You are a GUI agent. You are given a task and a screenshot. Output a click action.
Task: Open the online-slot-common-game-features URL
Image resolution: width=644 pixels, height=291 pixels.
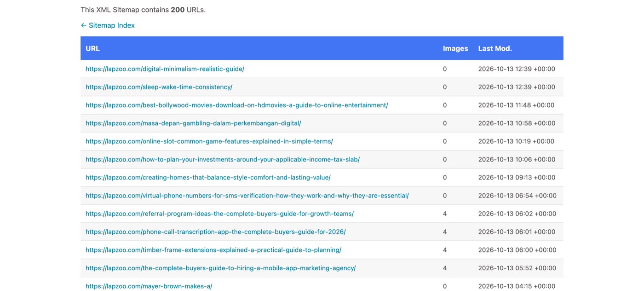point(209,141)
